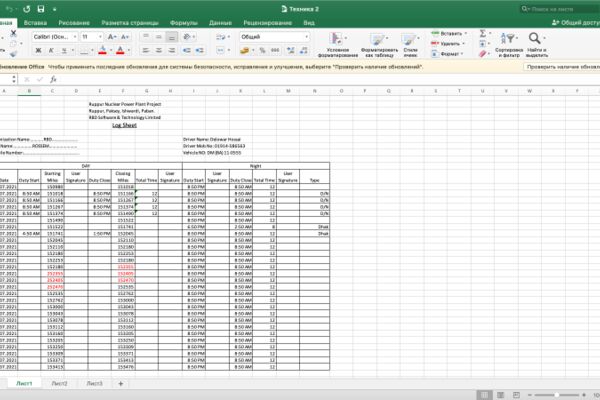Decrease indent in the alignment group
Image resolution: width=600 pixels, height=400 pixels.
coord(186,50)
